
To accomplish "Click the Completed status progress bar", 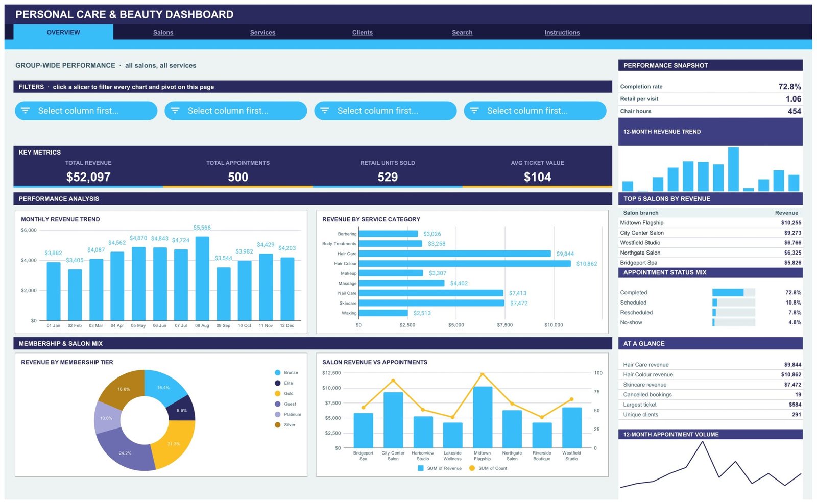I will point(734,293).
